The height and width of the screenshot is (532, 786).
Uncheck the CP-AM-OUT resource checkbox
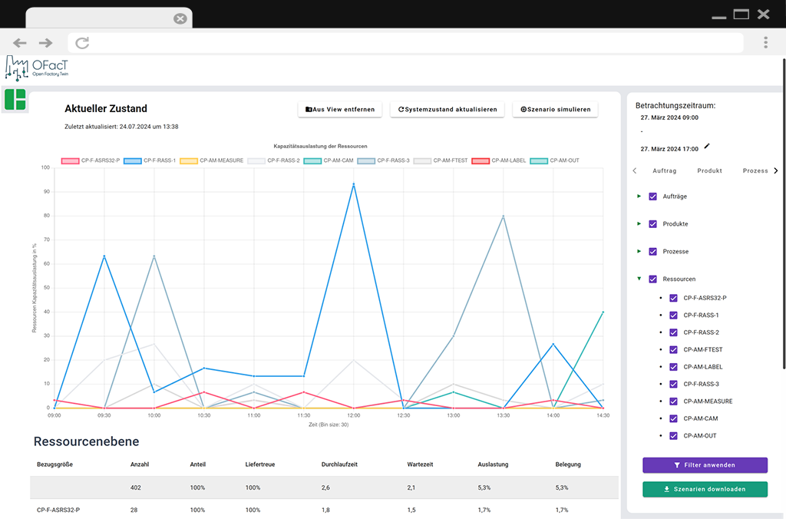pyautogui.click(x=673, y=436)
